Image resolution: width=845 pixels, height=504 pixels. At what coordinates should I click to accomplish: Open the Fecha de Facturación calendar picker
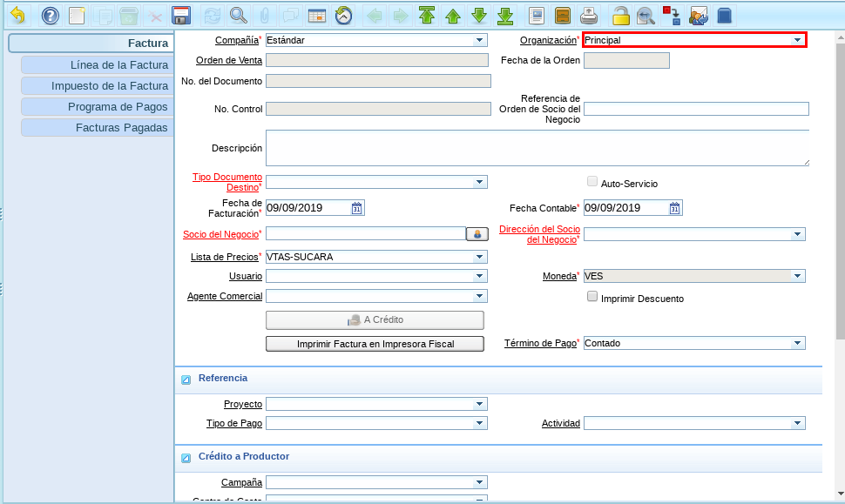357,208
